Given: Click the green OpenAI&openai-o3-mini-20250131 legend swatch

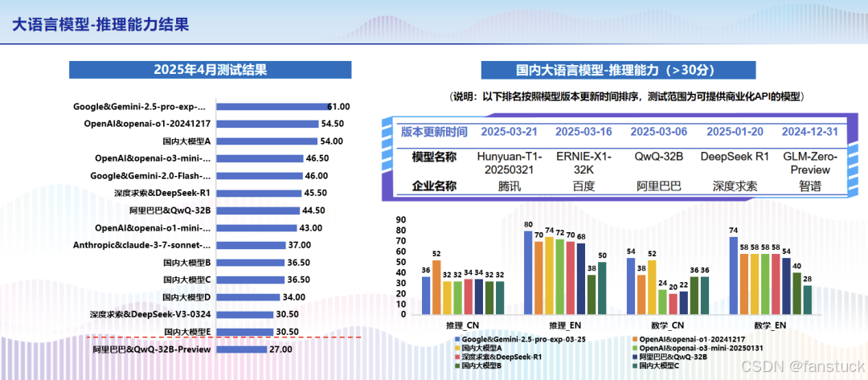Looking at the screenshot, I should [x=633, y=349].
